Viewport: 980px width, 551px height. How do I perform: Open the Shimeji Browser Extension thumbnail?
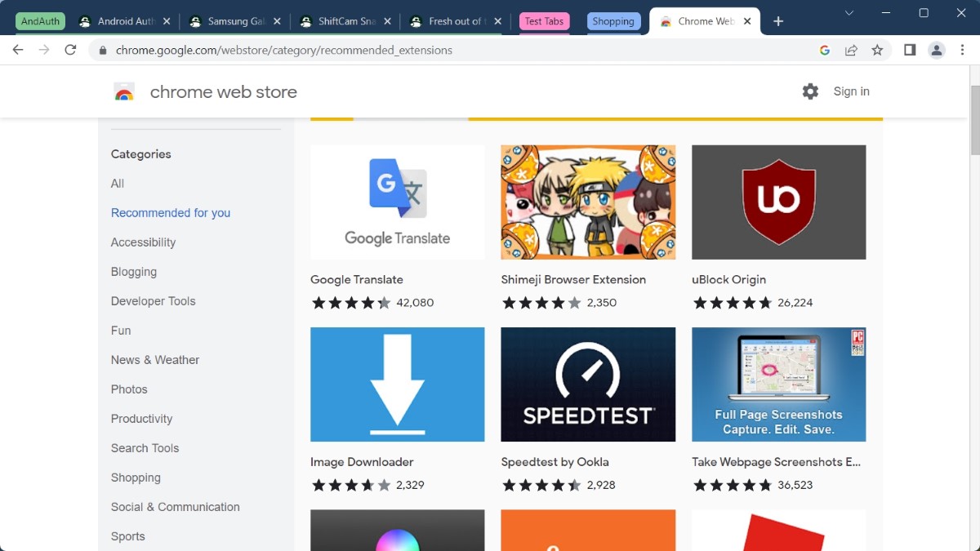tap(588, 202)
